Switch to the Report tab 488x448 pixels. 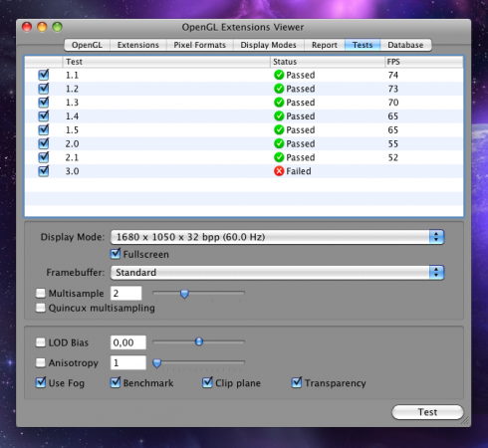coord(325,45)
